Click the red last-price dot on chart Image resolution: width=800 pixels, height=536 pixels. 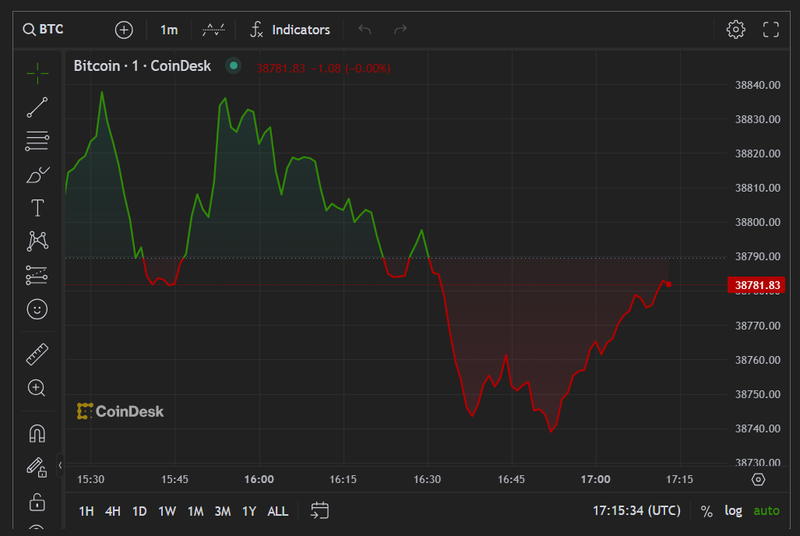pyautogui.click(x=668, y=285)
